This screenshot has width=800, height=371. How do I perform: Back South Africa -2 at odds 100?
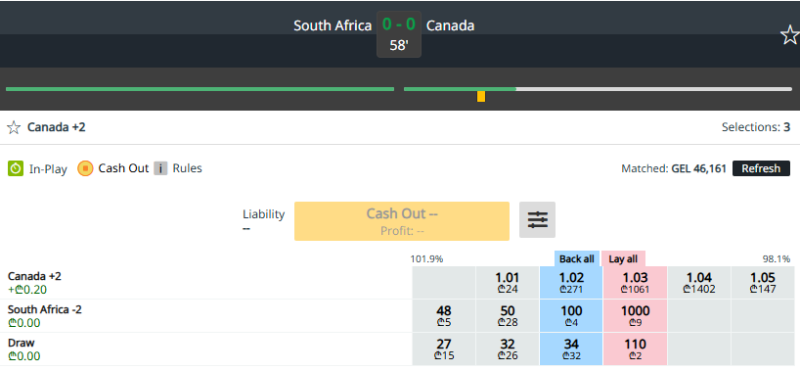point(571,316)
